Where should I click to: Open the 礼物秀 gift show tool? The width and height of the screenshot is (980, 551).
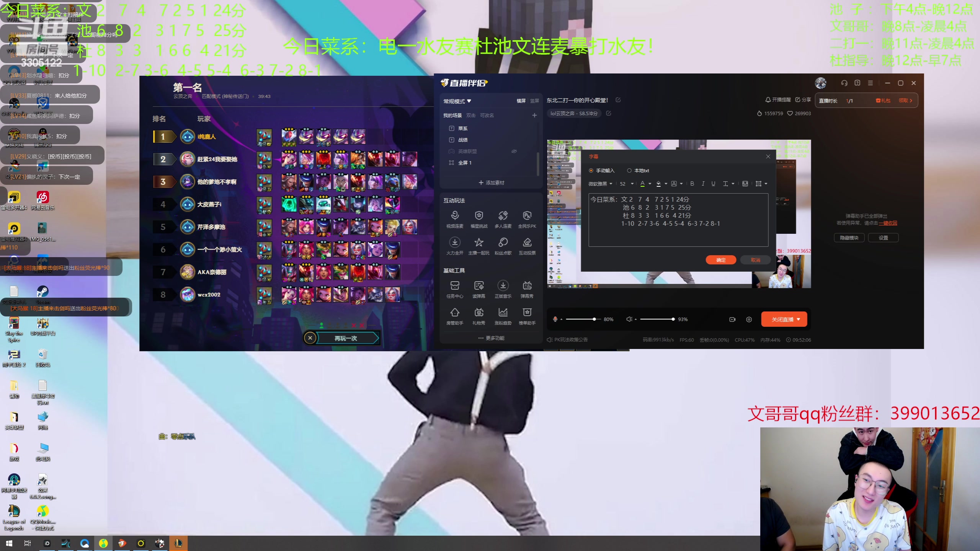click(479, 316)
